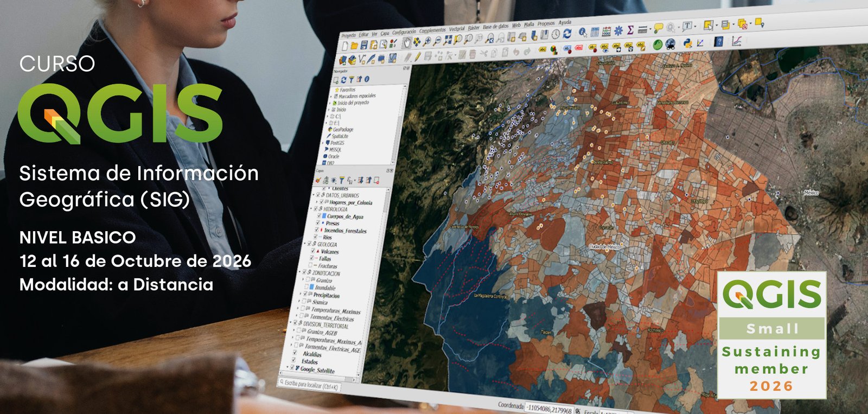The width and height of the screenshot is (868, 414).
Task: Click the Zoom Full extent icon
Action: (448, 40)
